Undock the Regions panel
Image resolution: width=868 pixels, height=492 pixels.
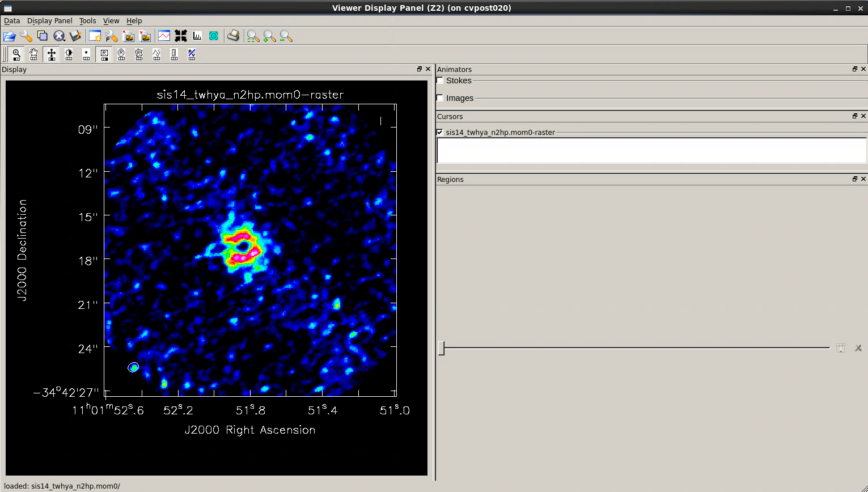(855, 179)
